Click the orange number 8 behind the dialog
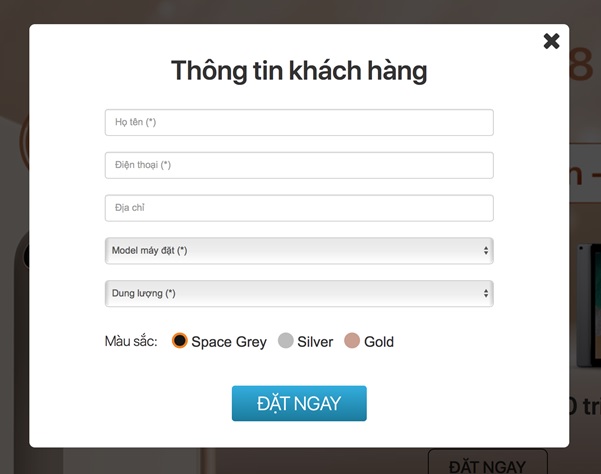 pos(581,64)
